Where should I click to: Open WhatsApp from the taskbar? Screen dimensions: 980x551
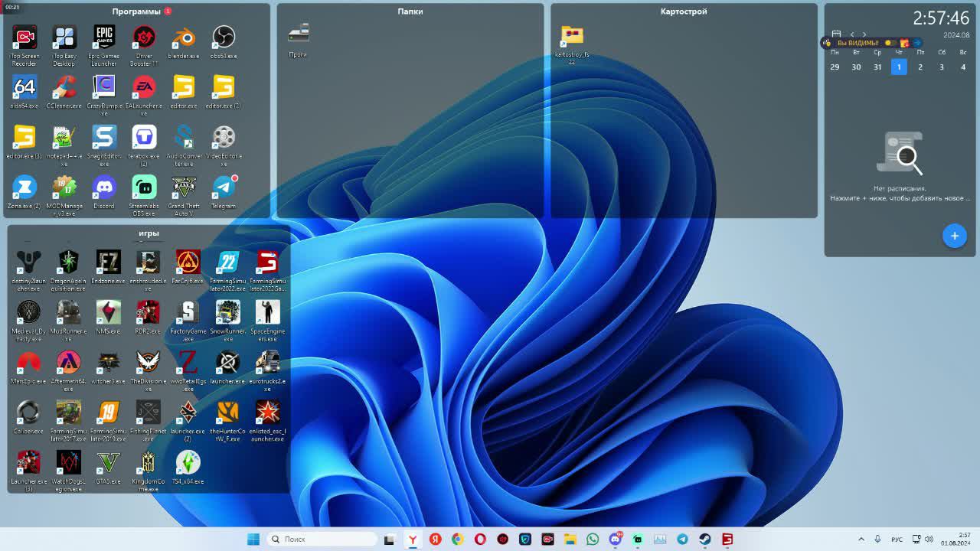click(x=593, y=540)
